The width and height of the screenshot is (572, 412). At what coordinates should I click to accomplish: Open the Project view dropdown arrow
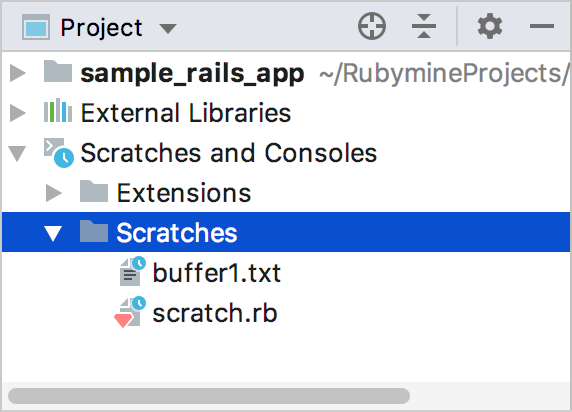coord(168,28)
